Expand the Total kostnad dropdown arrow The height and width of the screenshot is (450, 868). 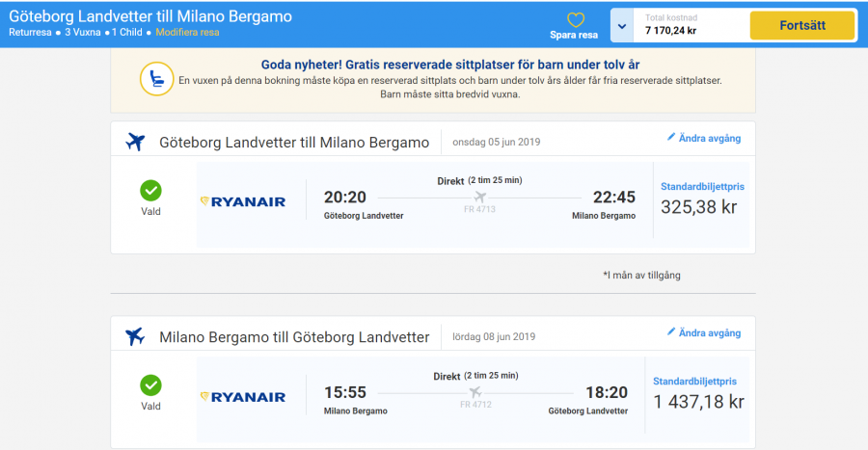pos(622,25)
